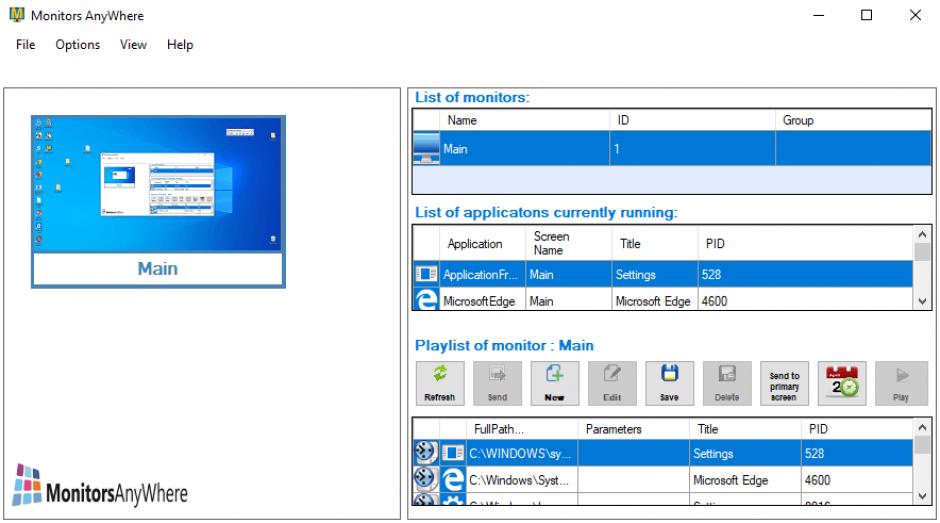Click the Delete playlist icon
940x523 pixels.
tap(727, 382)
